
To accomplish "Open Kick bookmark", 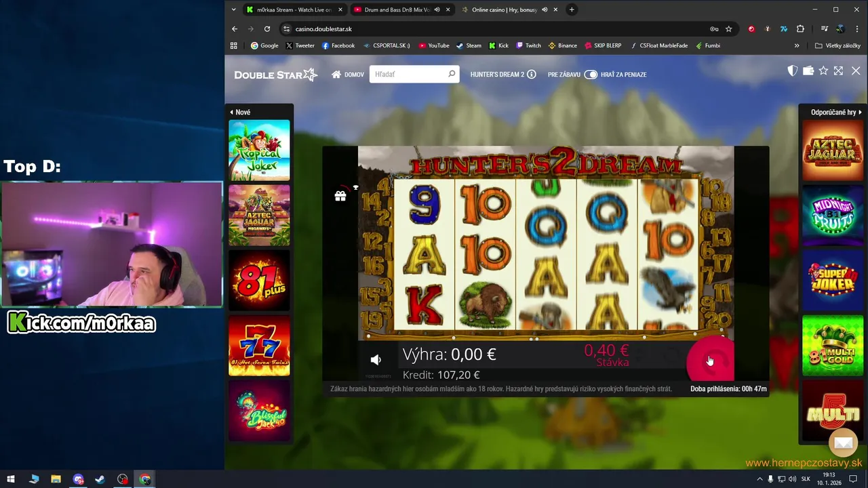I will pos(498,45).
